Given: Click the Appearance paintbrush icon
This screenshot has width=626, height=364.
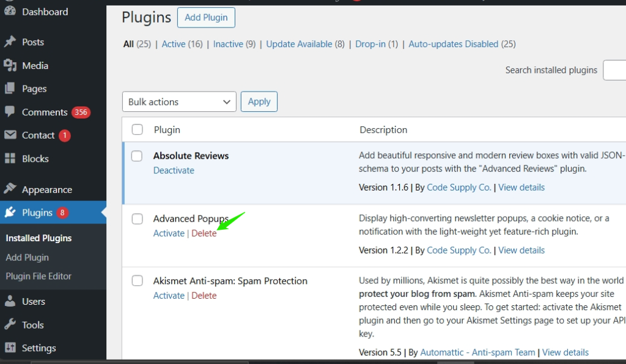Looking at the screenshot, I should point(10,189).
